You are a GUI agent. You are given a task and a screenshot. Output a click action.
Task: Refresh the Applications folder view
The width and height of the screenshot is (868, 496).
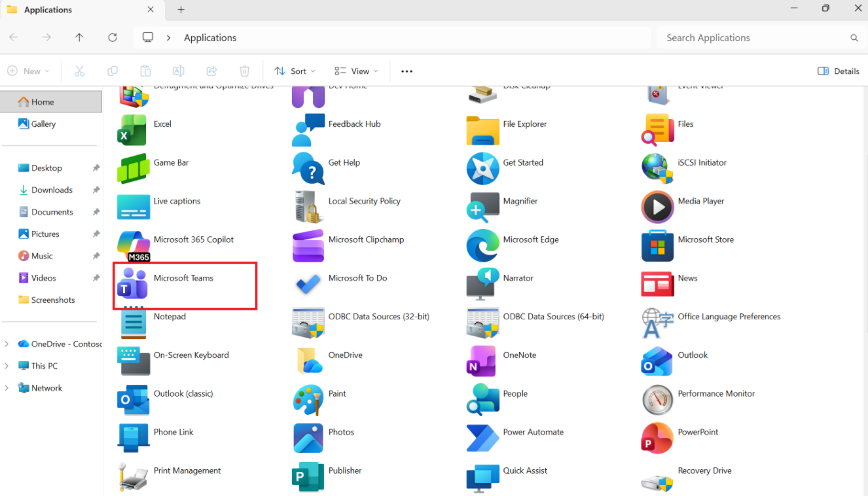point(113,37)
